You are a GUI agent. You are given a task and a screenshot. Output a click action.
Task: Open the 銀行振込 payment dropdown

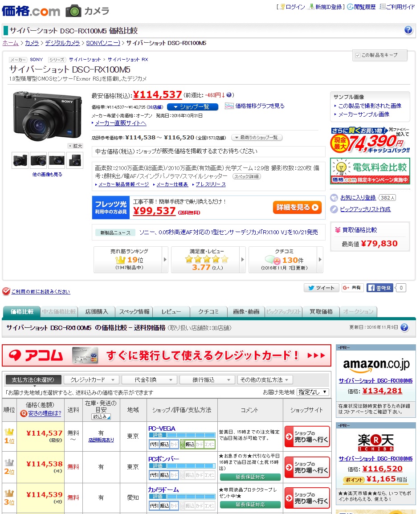click(x=207, y=380)
